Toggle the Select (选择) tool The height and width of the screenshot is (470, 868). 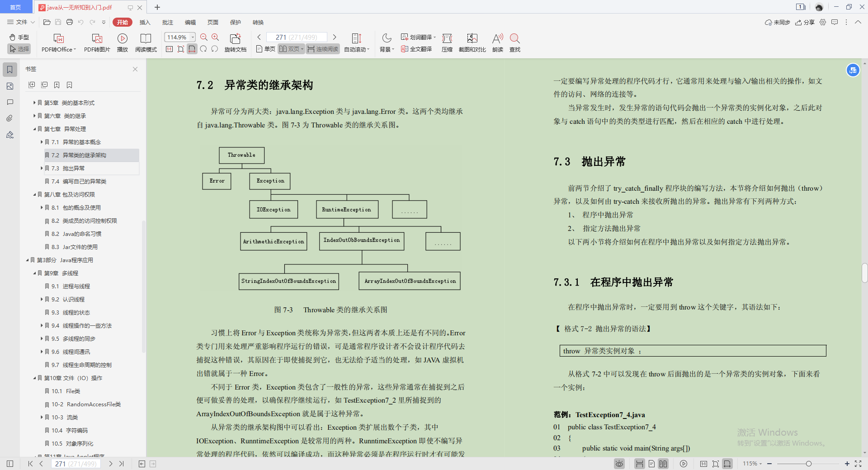pos(19,49)
